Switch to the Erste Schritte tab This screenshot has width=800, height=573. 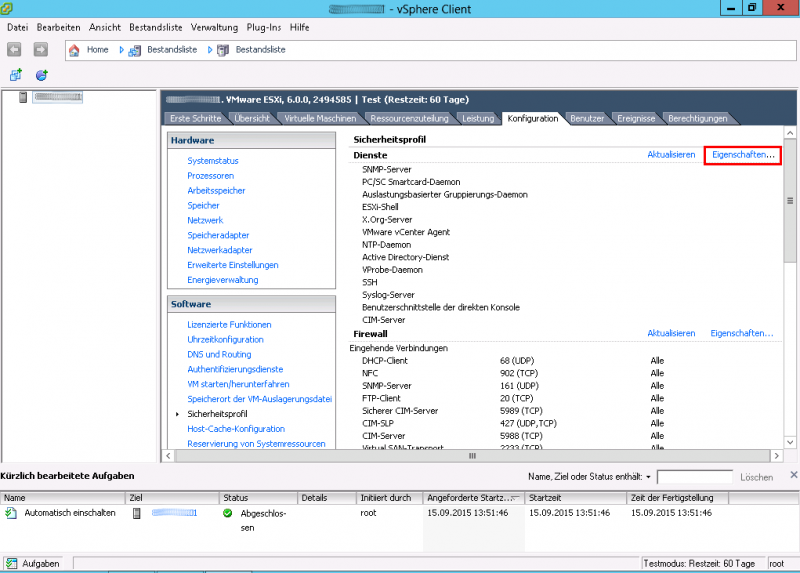coord(195,118)
